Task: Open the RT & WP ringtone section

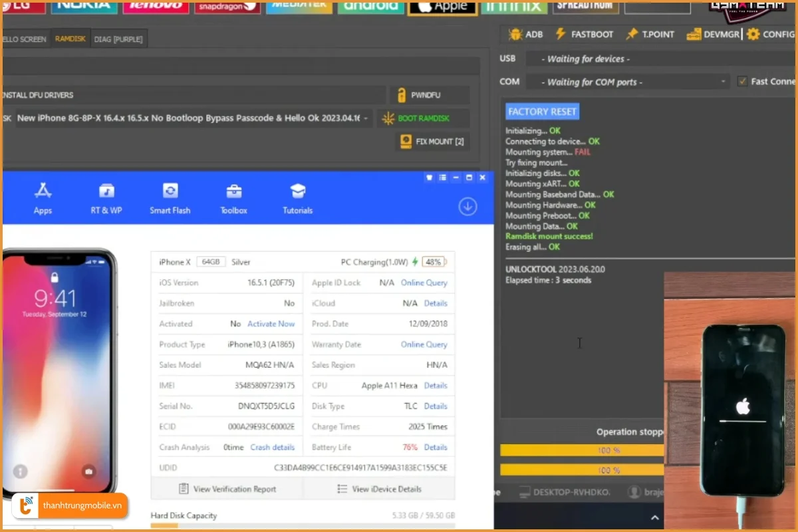Action: pyautogui.click(x=106, y=199)
